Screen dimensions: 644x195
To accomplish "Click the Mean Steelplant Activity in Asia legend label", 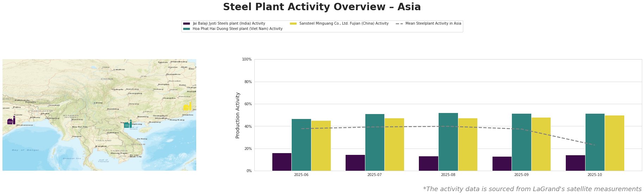I will pyautogui.click(x=433, y=24).
